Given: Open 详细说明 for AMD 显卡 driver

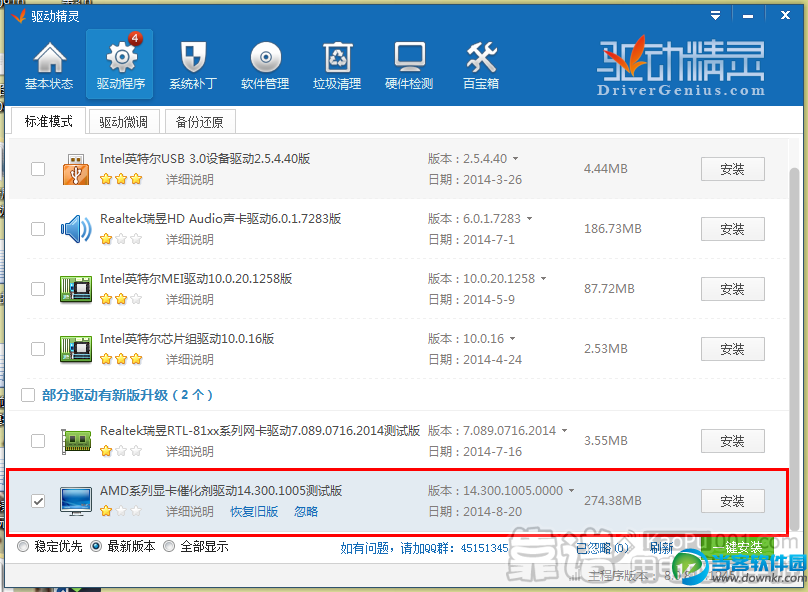Looking at the screenshot, I should pyautogui.click(x=190, y=512).
